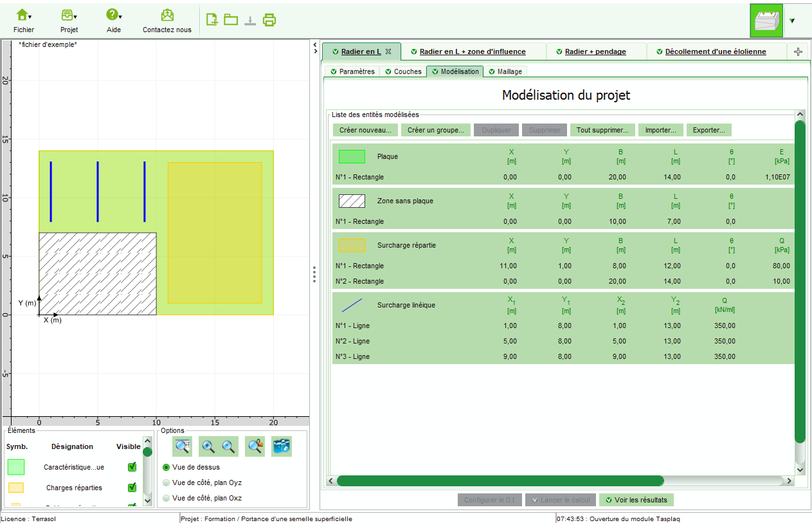Click the vertical splitter dots handle
The image size is (812, 523).
314,275
